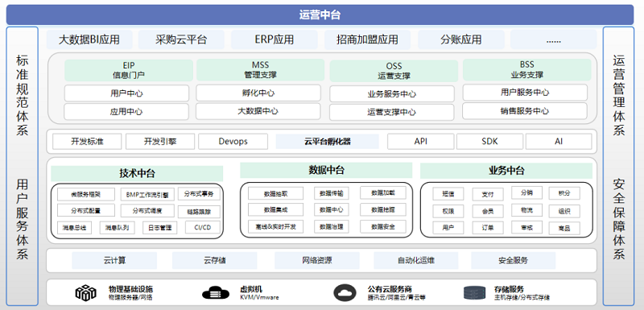
Task: Click the 分布式调度 cell
Action: pos(147,211)
